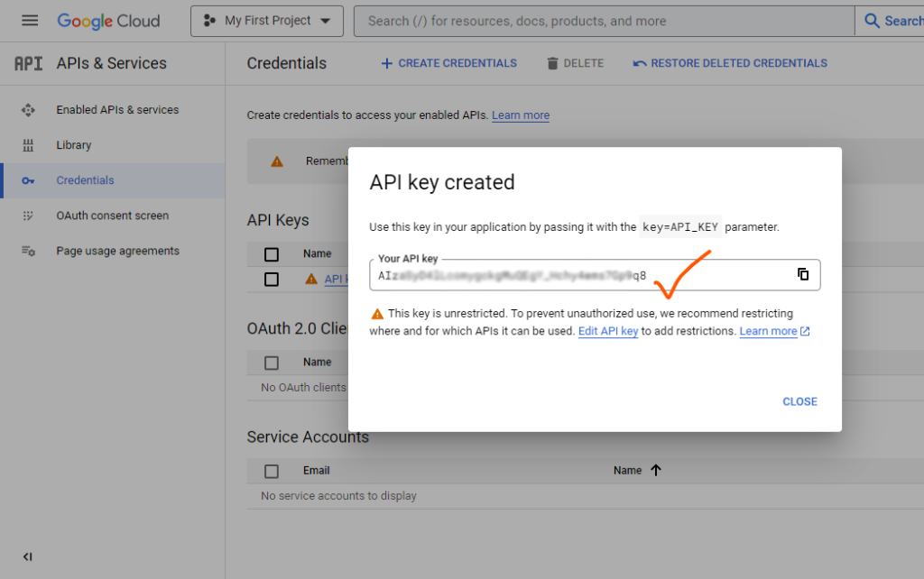Click the blue Search button
The width and height of the screenshot is (924, 579).
pyautogui.click(x=892, y=22)
